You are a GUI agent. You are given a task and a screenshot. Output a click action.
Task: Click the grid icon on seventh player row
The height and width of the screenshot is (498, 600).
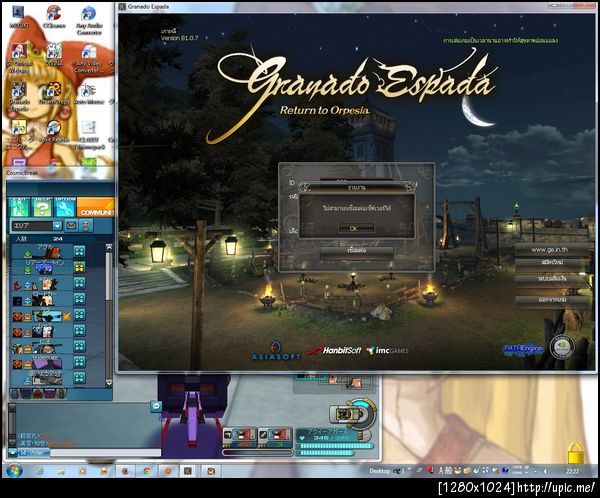click(79, 346)
